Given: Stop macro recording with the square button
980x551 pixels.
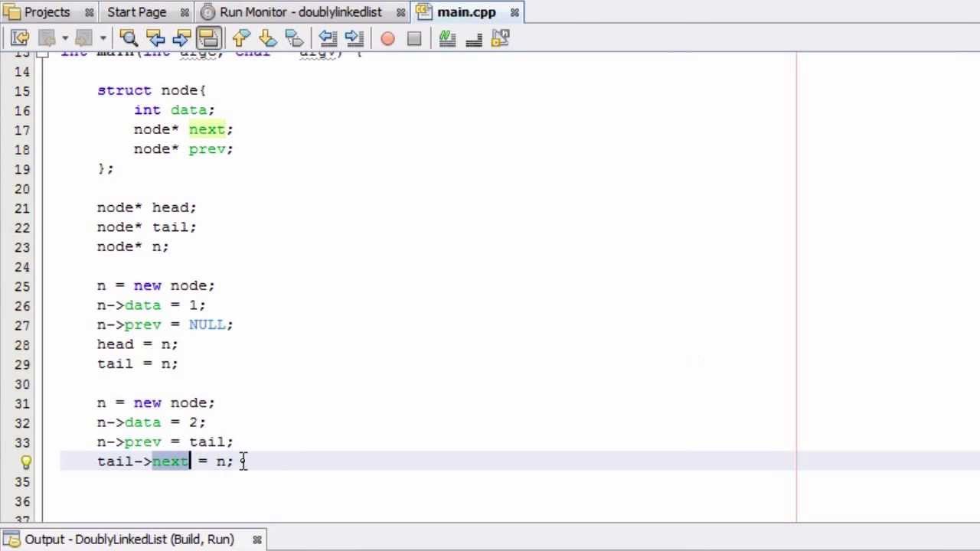Looking at the screenshot, I should tap(414, 37).
